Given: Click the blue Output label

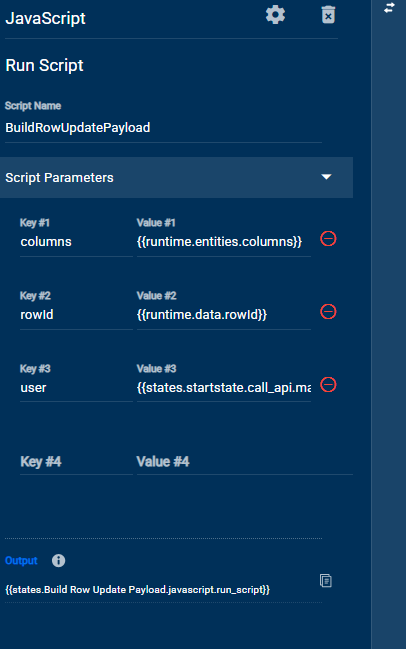Looking at the screenshot, I should tap(21, 560).
